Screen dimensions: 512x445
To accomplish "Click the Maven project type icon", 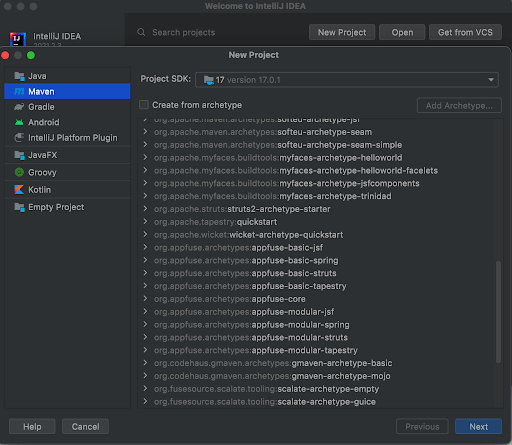I will click(x=19, y=91).
